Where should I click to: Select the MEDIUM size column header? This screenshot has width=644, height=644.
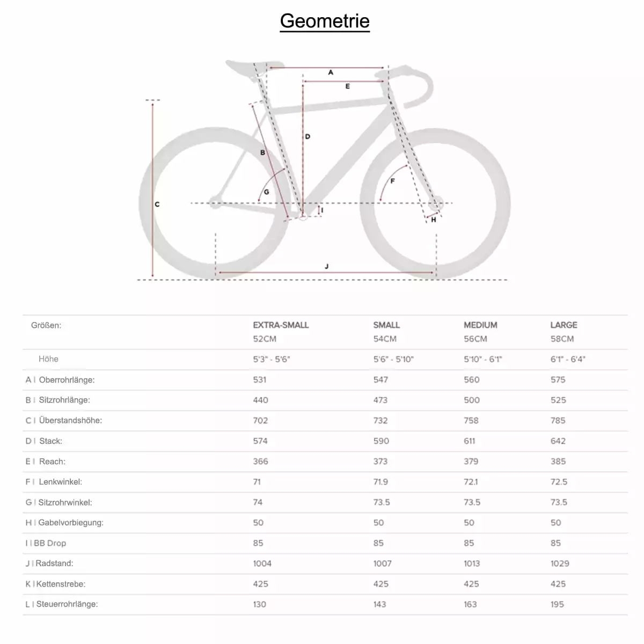coord(480,325)
